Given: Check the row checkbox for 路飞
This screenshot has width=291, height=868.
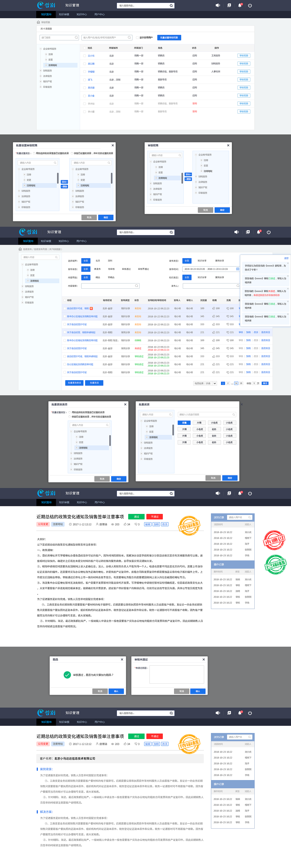Looking at the screenshot, I should pyautogui.click(x=84, y=79).
